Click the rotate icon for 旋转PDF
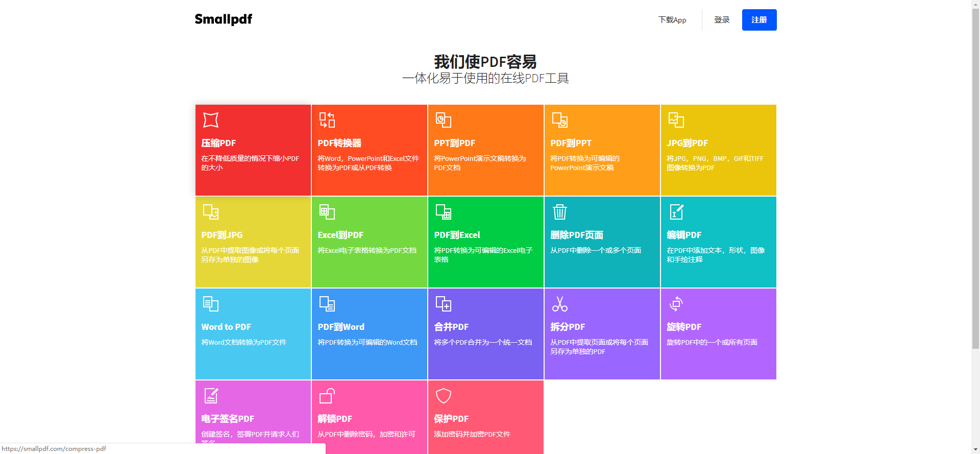Screen dimensions: 980x454 tap(676, 304)
